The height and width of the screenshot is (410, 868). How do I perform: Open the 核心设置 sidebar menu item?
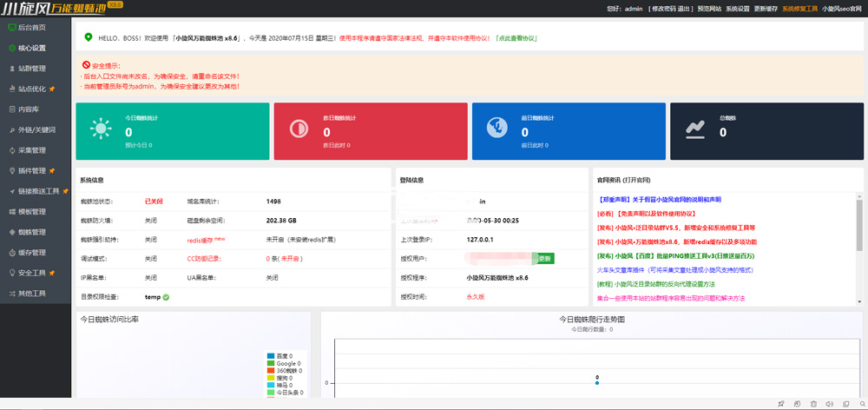32,48
